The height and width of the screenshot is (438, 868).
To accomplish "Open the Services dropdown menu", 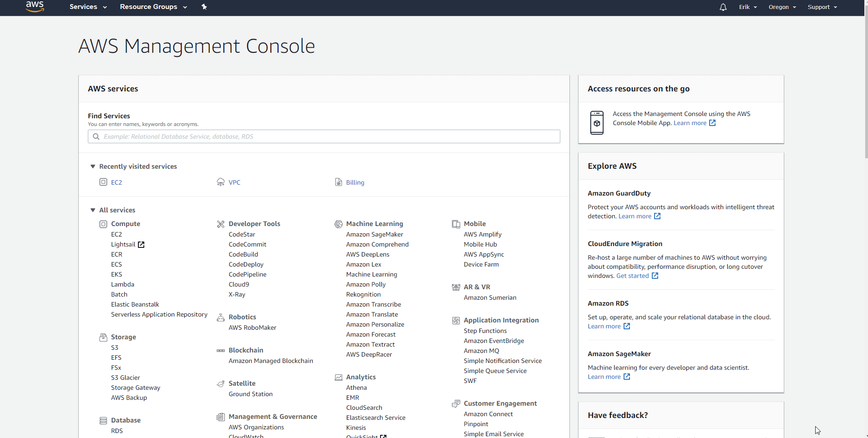I will point(88,7).
